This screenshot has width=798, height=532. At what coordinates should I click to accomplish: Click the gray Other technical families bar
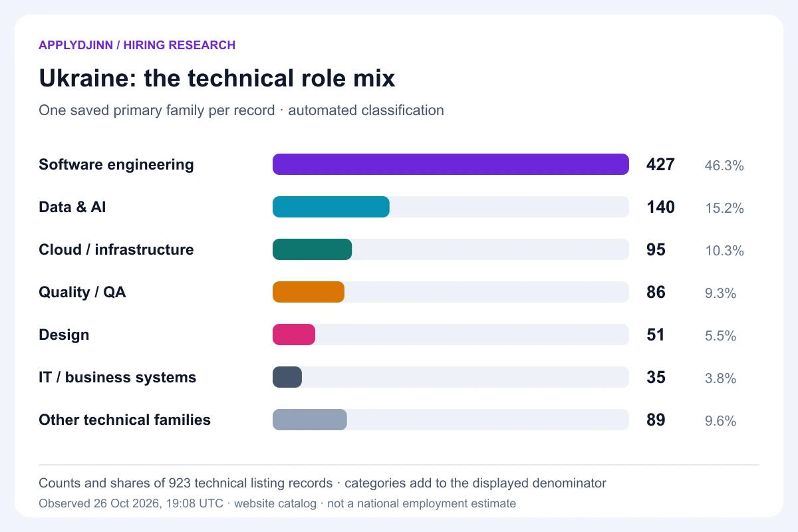point(310,420)
